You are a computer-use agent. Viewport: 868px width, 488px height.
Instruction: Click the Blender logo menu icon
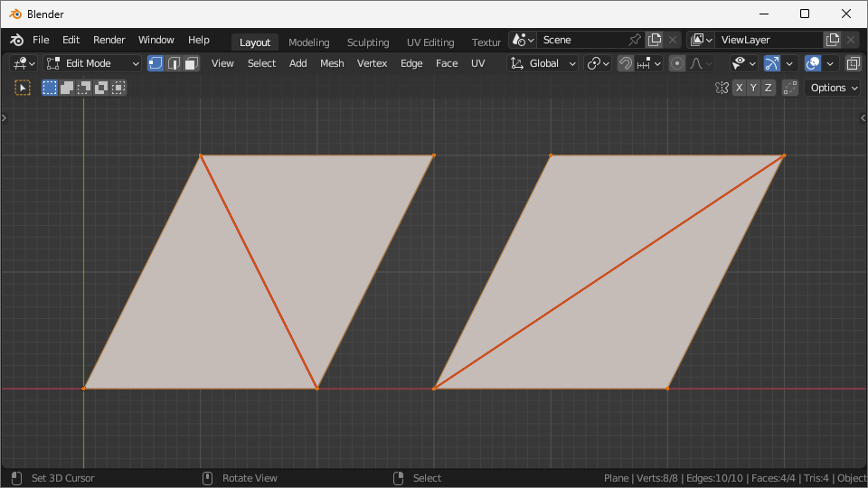coord(16,40)
